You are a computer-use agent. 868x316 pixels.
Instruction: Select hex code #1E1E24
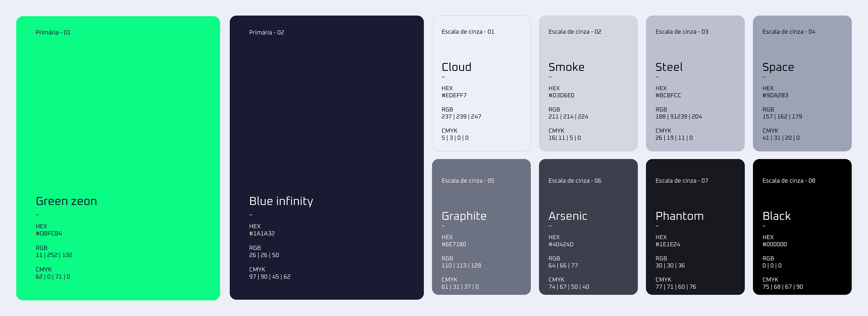click(668, 244)
